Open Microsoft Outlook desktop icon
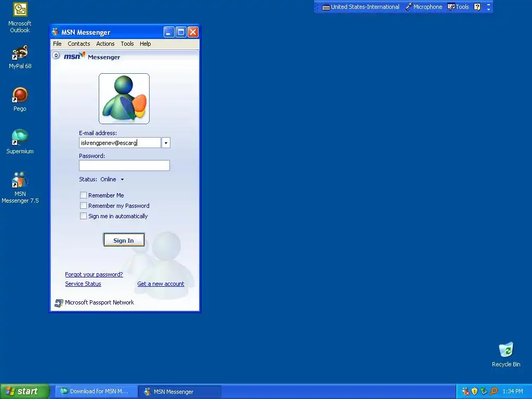Viewport: 532px width, 399px height. pos(20,18)
